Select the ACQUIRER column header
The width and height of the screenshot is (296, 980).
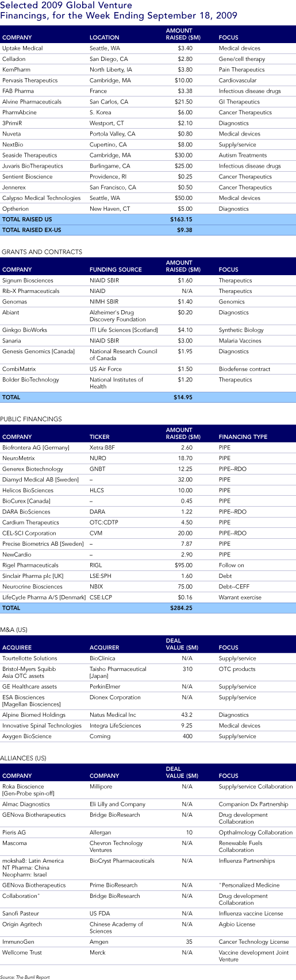click(105, 647)
